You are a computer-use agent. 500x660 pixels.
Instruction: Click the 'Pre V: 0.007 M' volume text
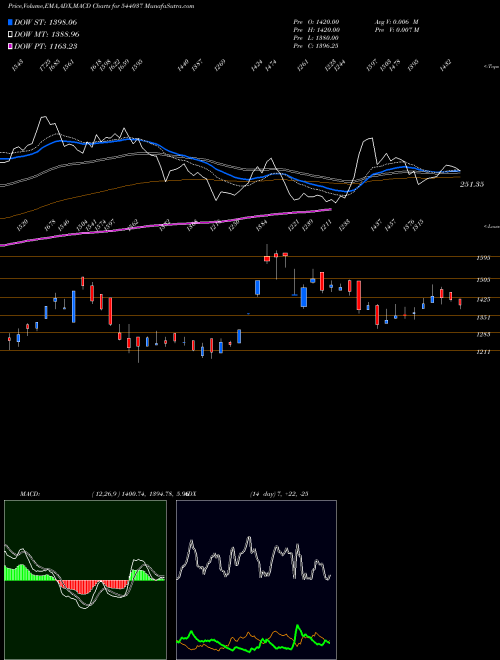(x=396, y=30)
